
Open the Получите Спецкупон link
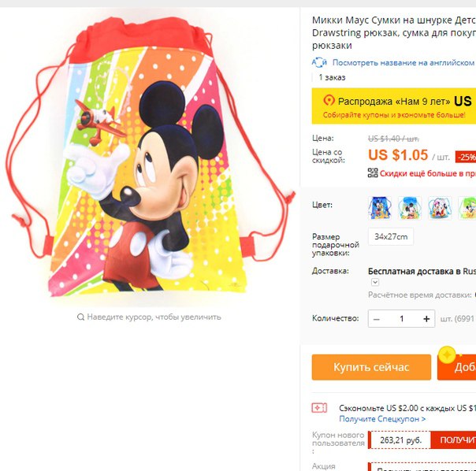(382, 419)
